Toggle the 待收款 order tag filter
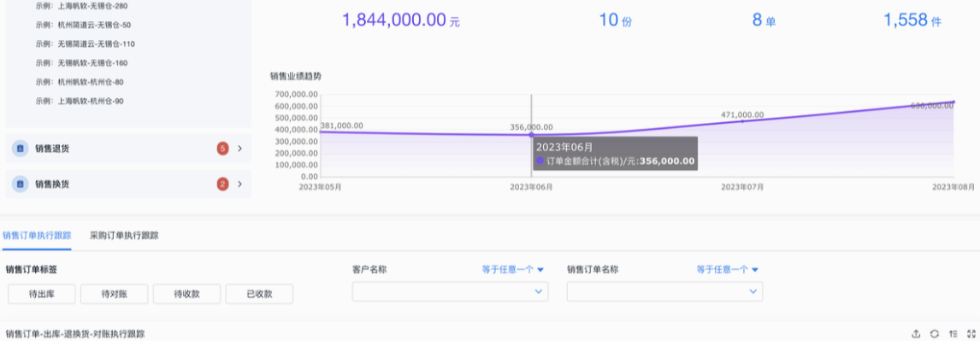The image size is (980, 345). pyautogui.click(x=186, y=294)
